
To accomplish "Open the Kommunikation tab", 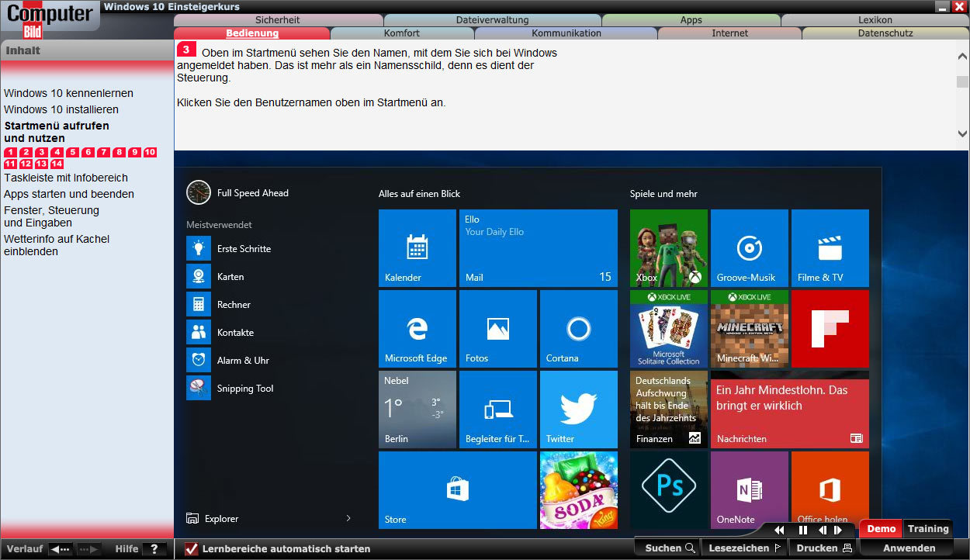I will 566,33.
